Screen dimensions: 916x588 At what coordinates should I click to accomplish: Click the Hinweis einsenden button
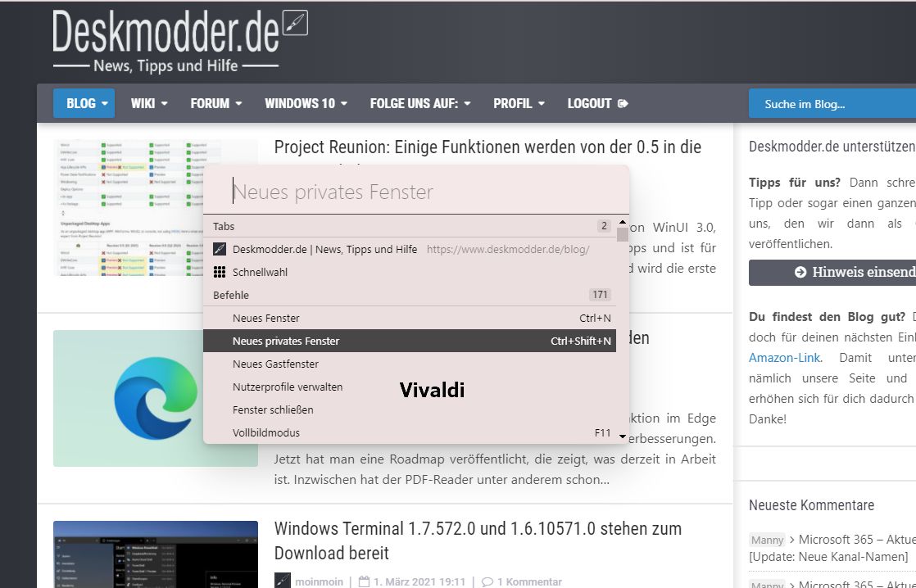tap(832, 272)
